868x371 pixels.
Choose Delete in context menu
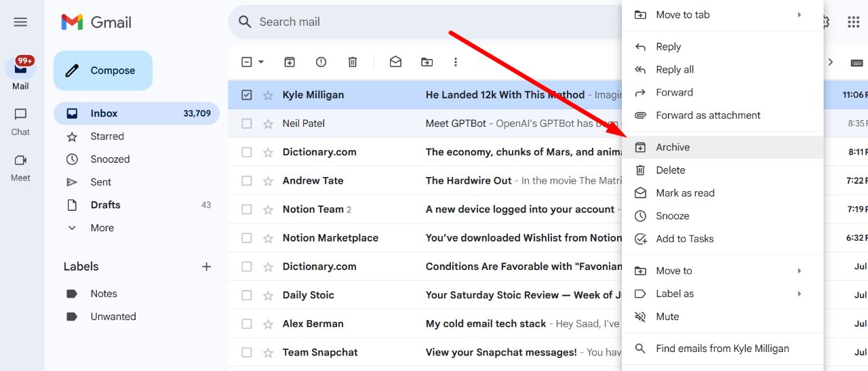point(723,170)
